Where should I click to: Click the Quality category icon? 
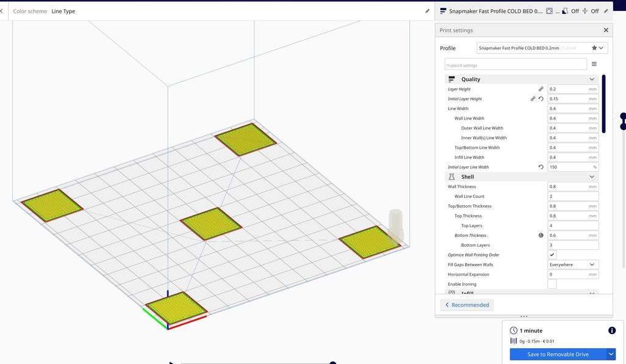pos(452,79)
